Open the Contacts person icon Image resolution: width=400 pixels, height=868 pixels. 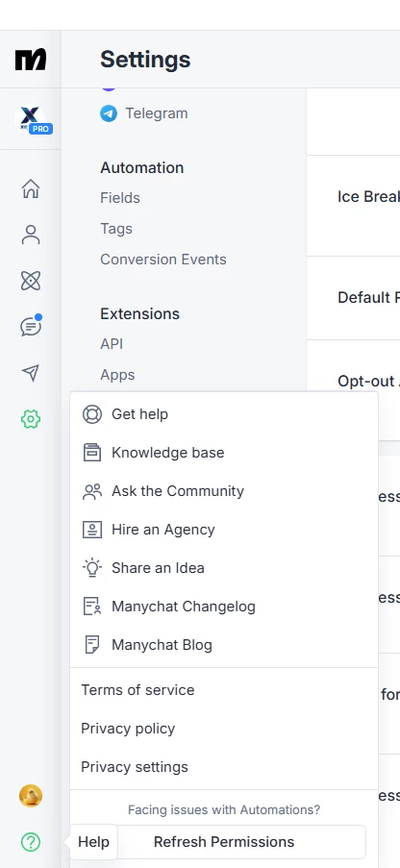pyautogui.click(x=31, y=235)
